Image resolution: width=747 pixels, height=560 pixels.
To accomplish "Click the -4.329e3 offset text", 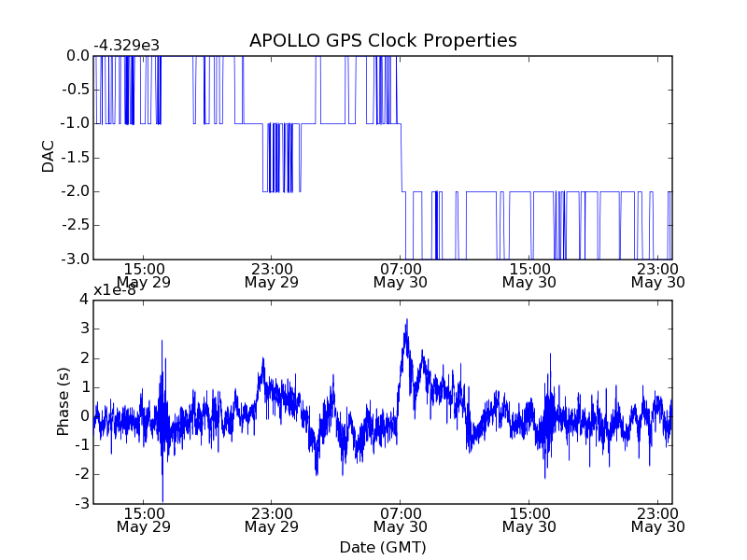I will [126, 46].
